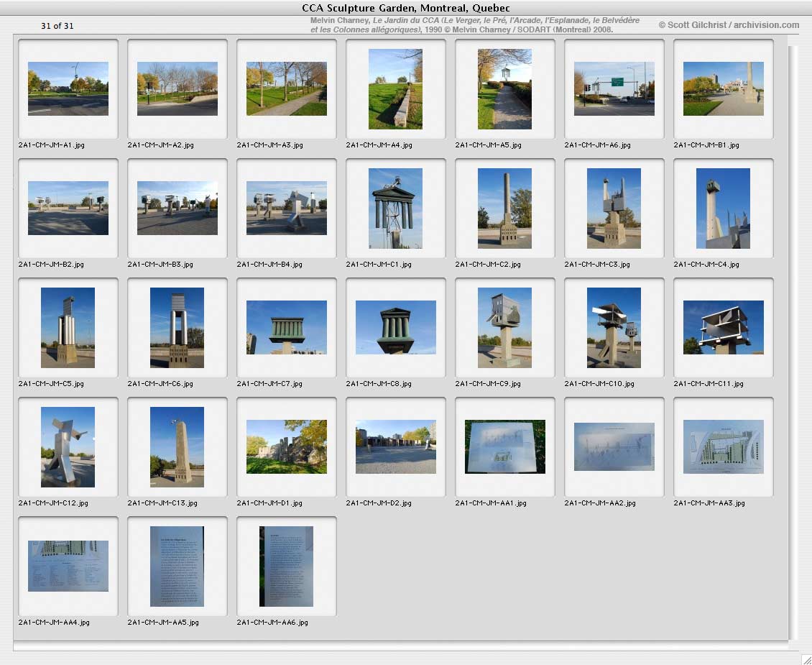Click the filename label 2A1-CM-JM-C11.jpg
This screenshot has width=812, height=665.
coord(709,384)
